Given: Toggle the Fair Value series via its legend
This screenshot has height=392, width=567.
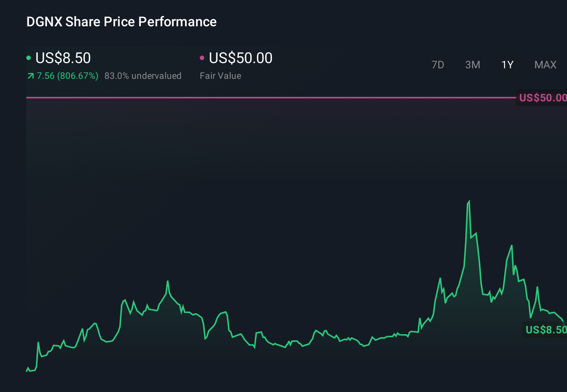Looking at the screenshot, I should (240, 57).
